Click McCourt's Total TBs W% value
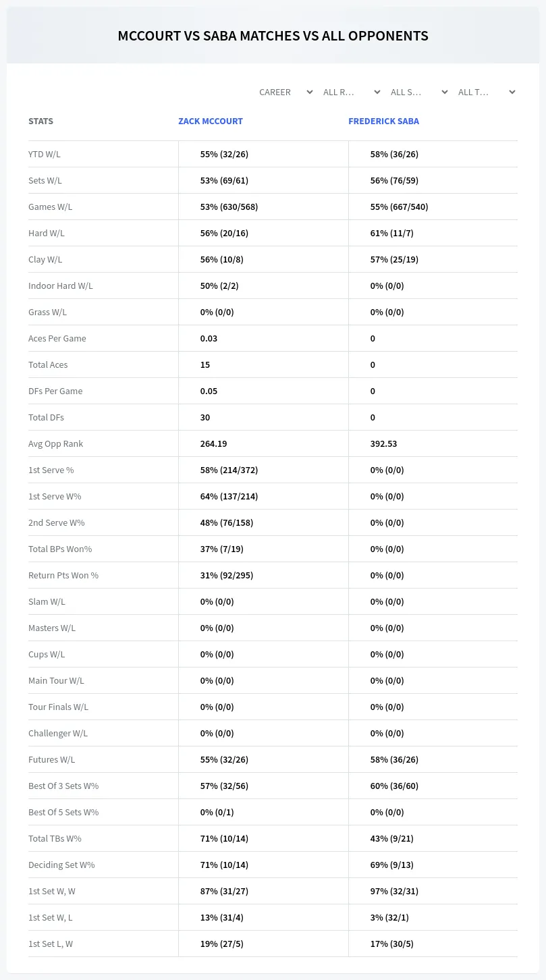Screen dimensions: 546x980 [x=224, y=838]
